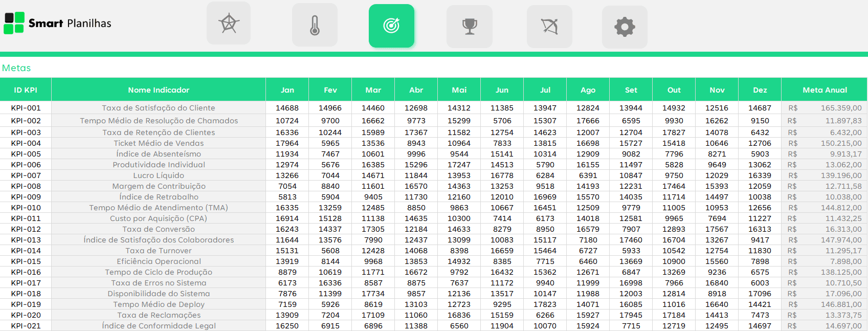Click the bow and arrow icon
This screenshot has height=331, width=868.
[549, 26]
